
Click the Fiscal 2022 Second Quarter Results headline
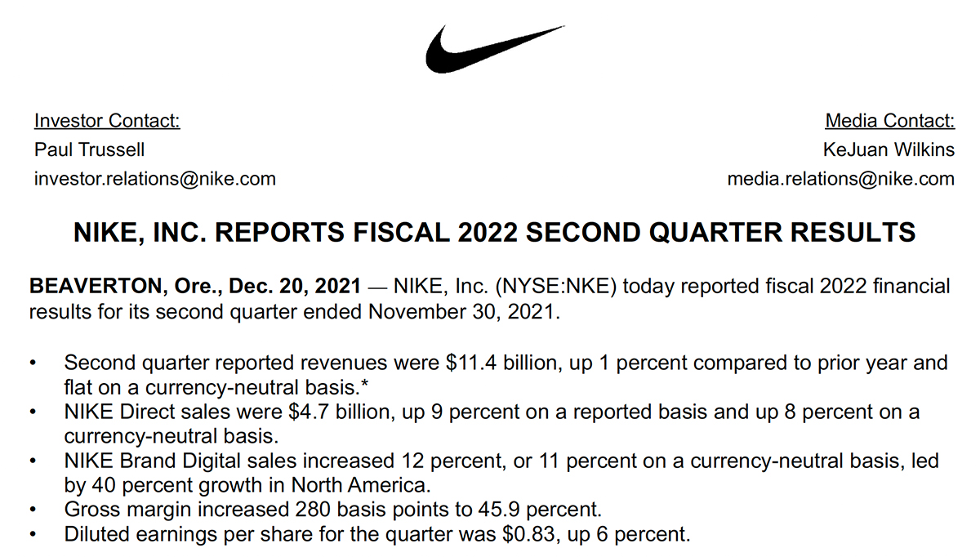(494, 233)
